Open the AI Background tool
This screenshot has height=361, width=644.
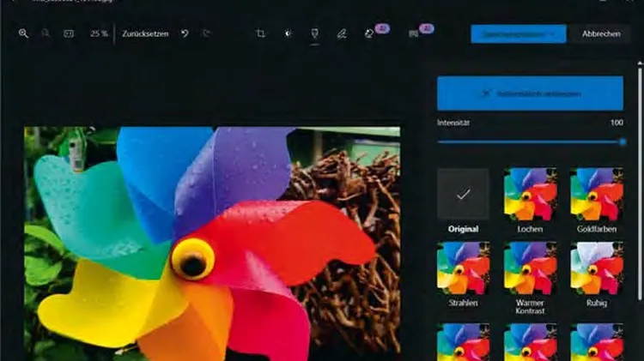click(x=414, y=33)
